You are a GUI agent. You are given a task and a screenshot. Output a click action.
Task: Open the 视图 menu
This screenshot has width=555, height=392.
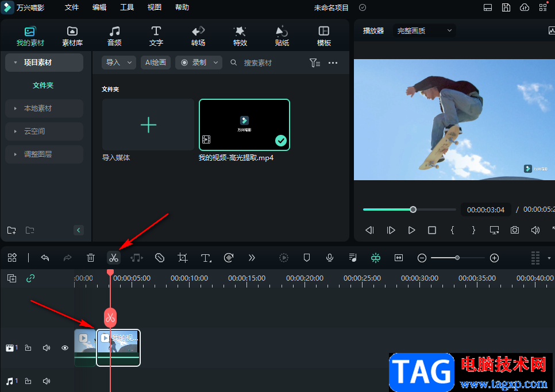pos(155,7)
